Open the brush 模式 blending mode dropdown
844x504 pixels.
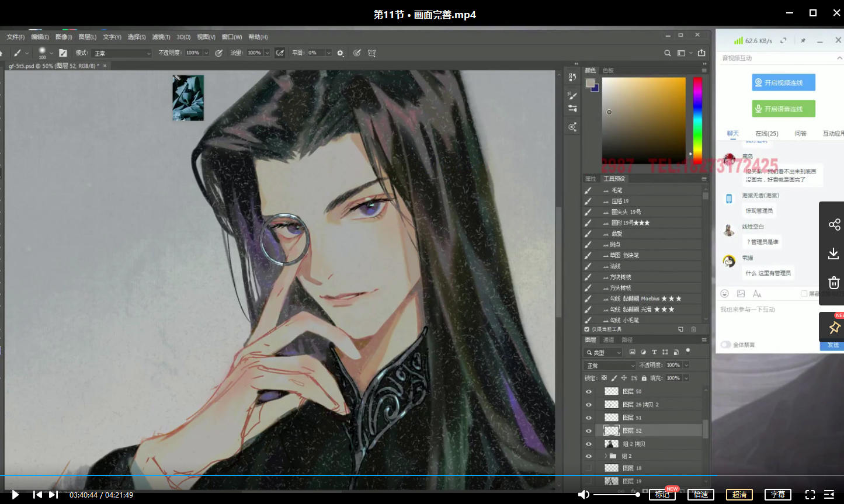[121, 53]
